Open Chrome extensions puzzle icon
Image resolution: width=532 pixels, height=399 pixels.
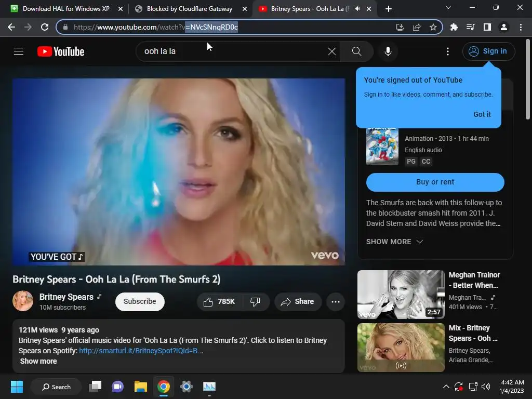454,27
